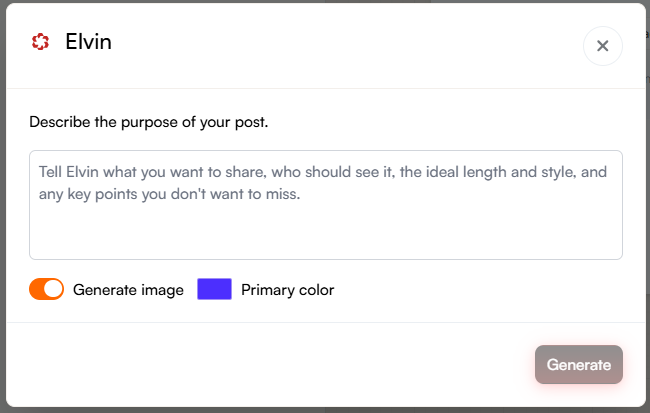The width and height of the screenshot is (650, 413).
Task: Click the Elvin title in the header
Action: pos(88,42)
